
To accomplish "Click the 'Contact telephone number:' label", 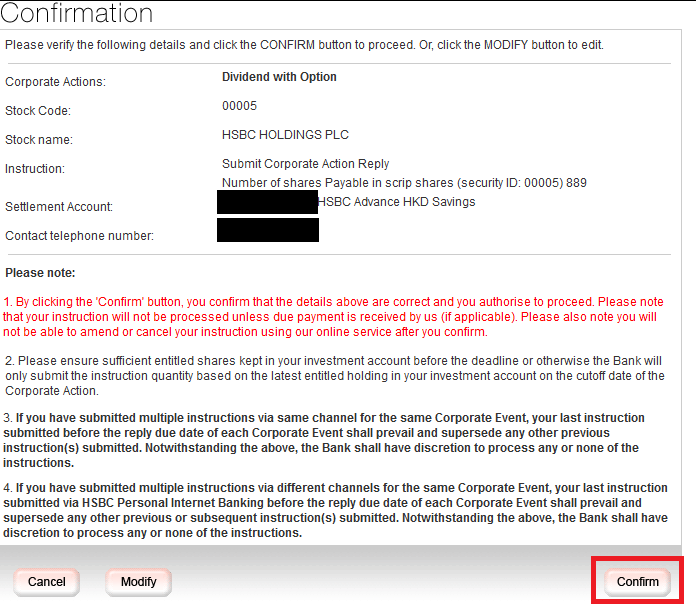I will 80,236.
